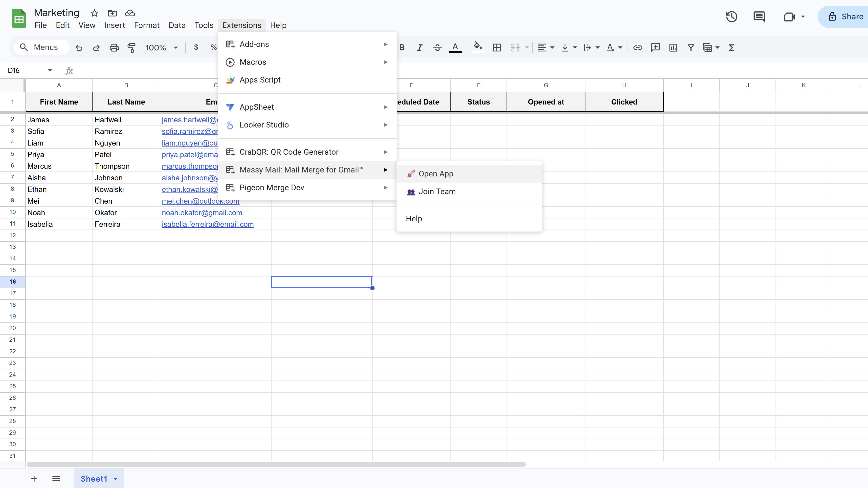Open version history
Viewport: 868px width, 488px height.
click(732, 17)
